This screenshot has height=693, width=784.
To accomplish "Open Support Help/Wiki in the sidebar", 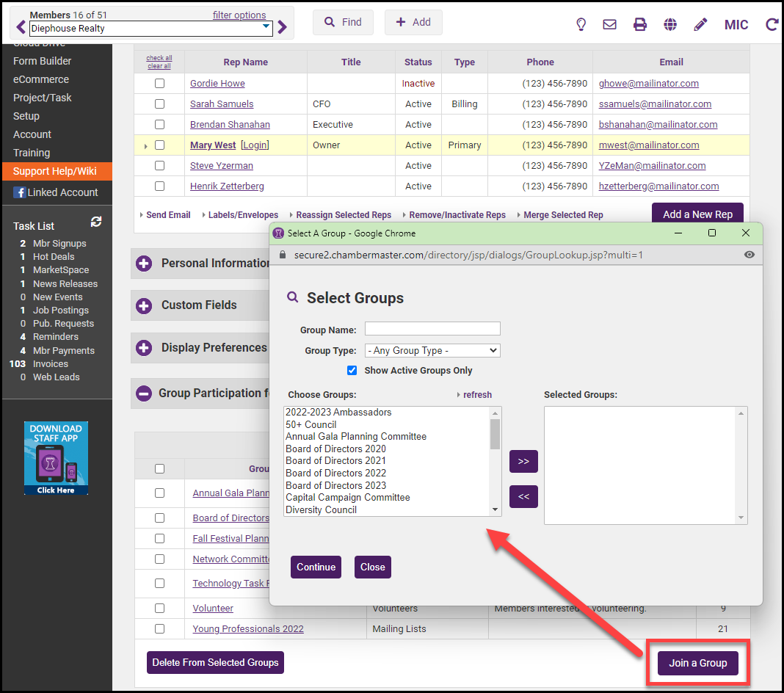I will (x=55, y=171).
